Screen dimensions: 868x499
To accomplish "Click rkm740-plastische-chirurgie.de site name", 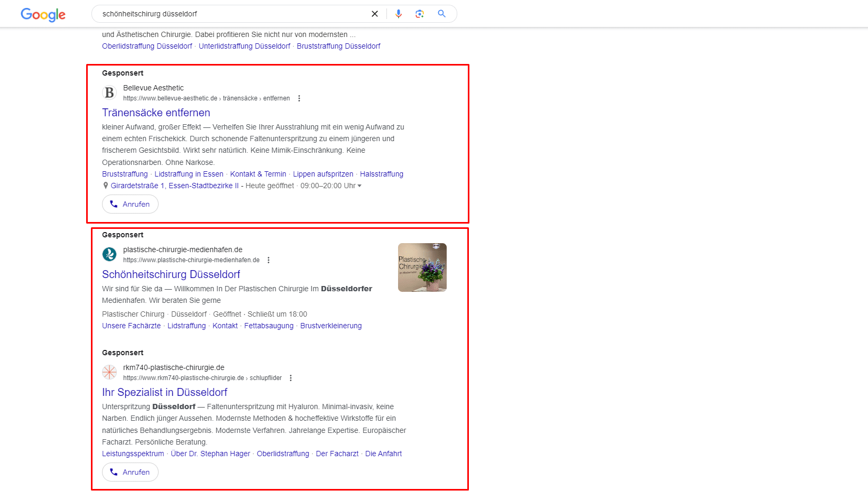I will (173, 367).
